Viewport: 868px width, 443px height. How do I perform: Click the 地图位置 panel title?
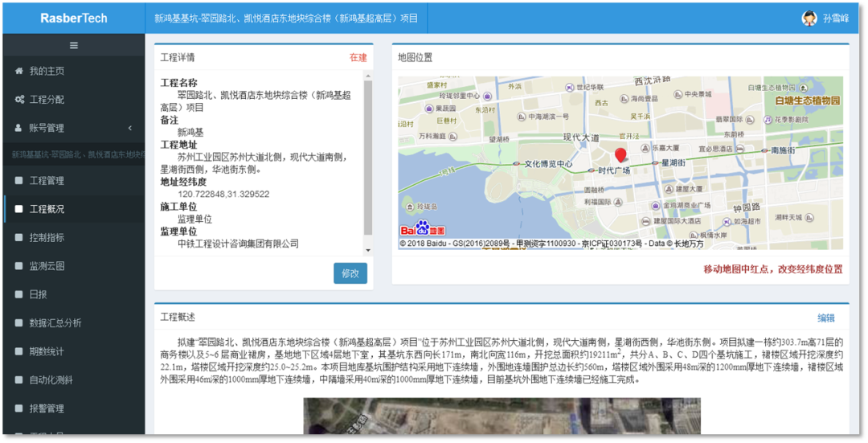pyautogui.click(x=416, y=58)
